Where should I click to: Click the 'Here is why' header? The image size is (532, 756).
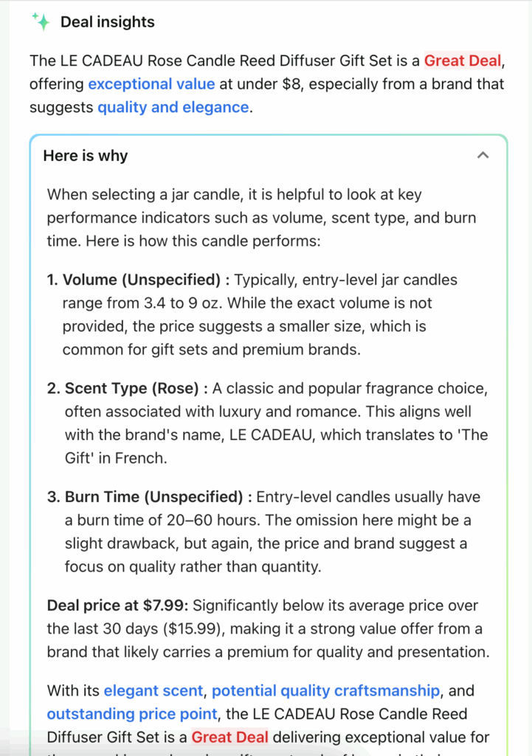click(86, 156)
